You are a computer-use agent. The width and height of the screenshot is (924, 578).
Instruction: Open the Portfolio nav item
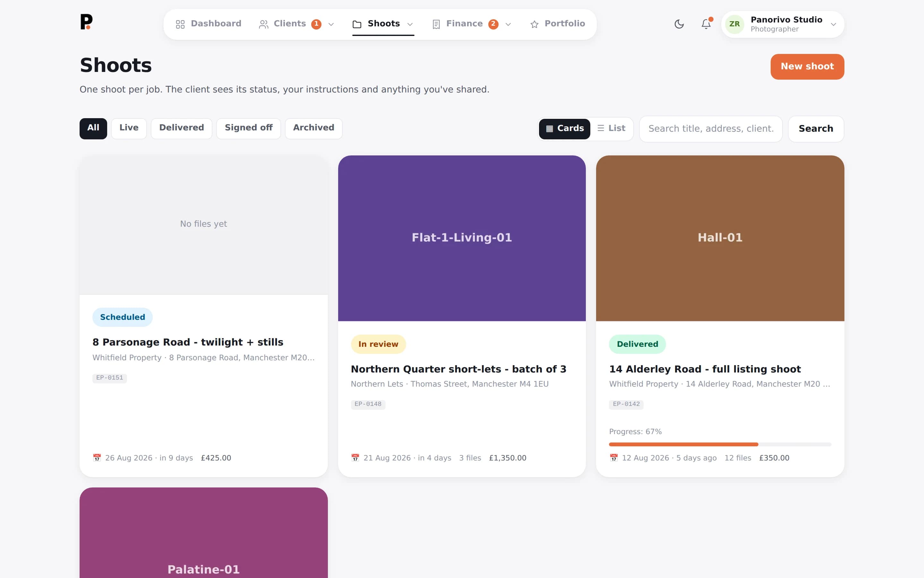558,24
